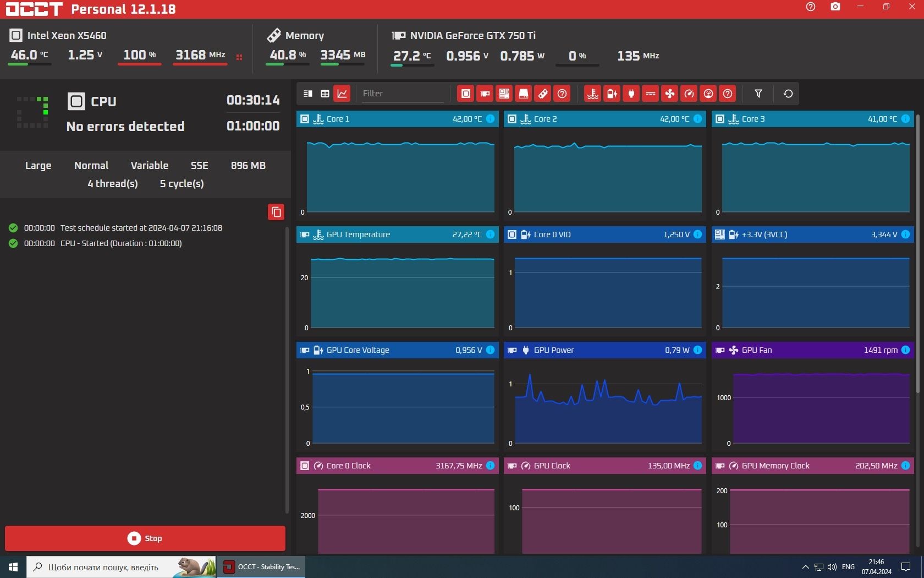Toggle motherboard sensors filter

(x=504, y=94)
